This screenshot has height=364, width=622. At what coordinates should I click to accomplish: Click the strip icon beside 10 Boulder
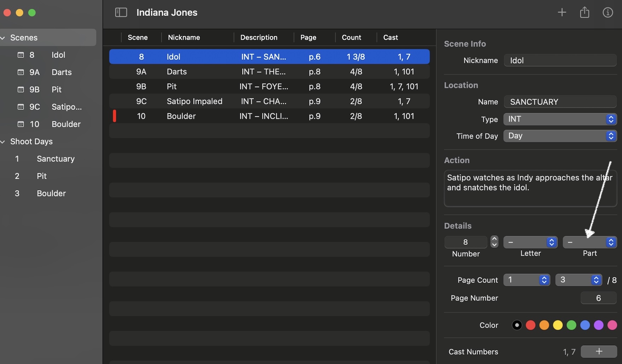click(x=21, y=124)
